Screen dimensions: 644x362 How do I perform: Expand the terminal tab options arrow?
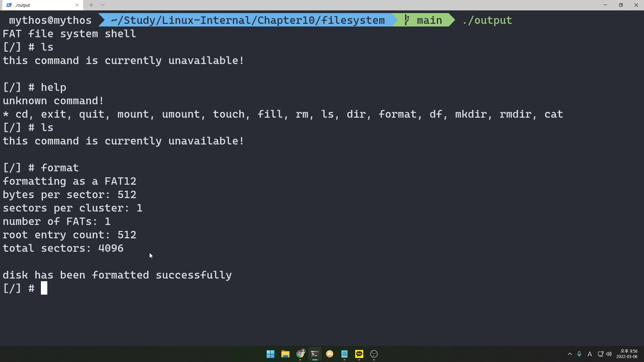click(102, 5)
